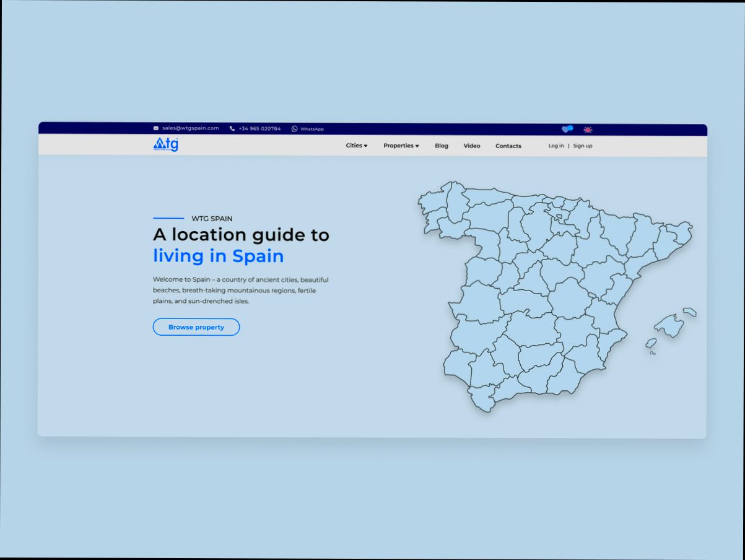Click the Log in link

point(555,146)
